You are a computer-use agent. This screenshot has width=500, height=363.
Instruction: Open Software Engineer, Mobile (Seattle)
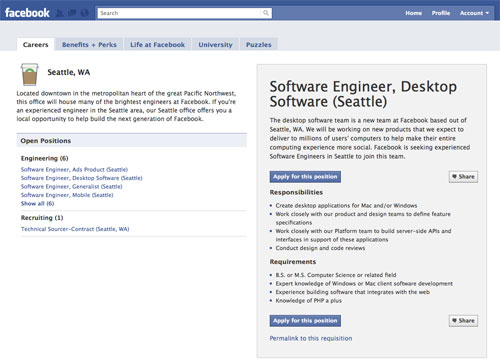[67, 195]
